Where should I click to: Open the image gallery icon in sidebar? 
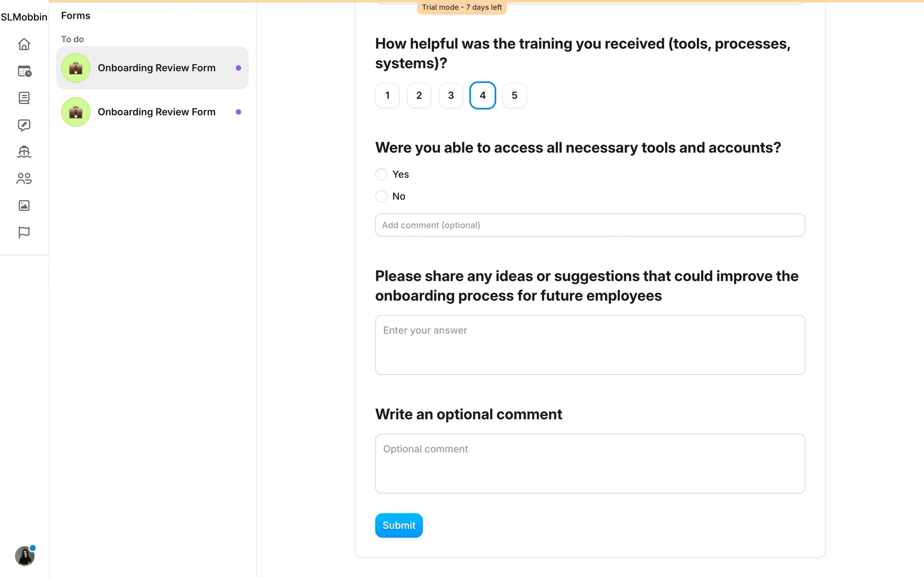[x=24, y=206]
